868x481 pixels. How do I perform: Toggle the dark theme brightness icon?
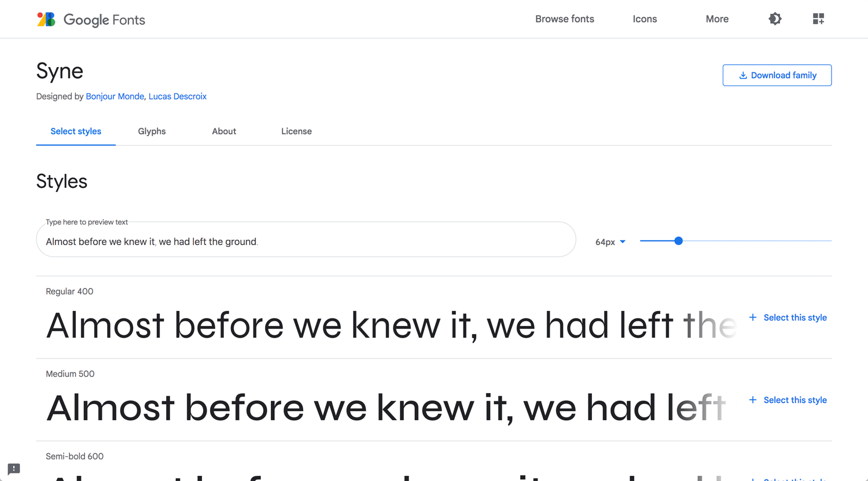(x=775, y=19)
